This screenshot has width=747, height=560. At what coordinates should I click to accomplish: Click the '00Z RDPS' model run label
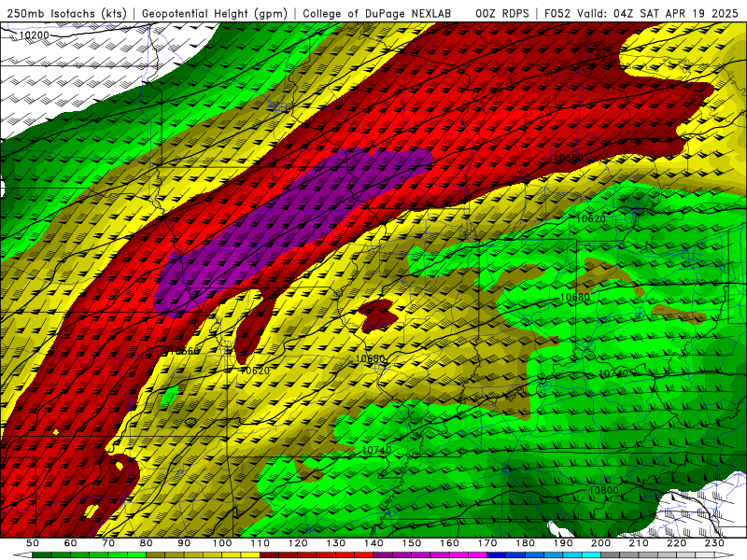(x=502, y=14)
